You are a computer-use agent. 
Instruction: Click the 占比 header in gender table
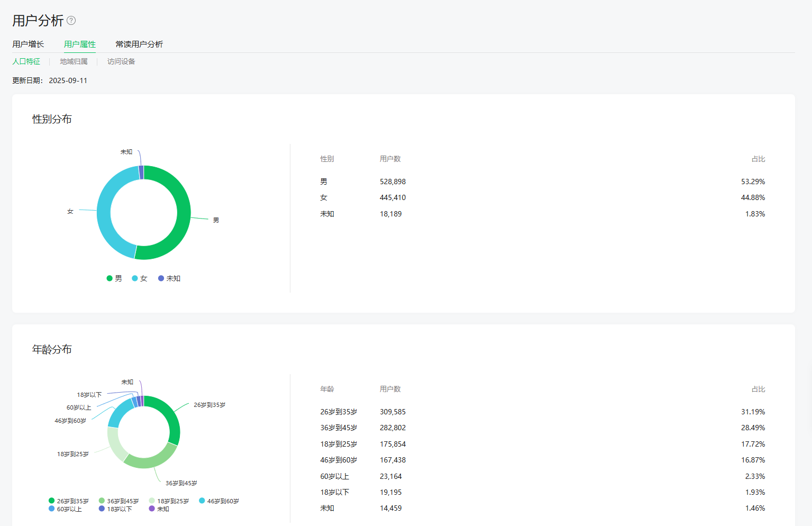coord(758,159)
